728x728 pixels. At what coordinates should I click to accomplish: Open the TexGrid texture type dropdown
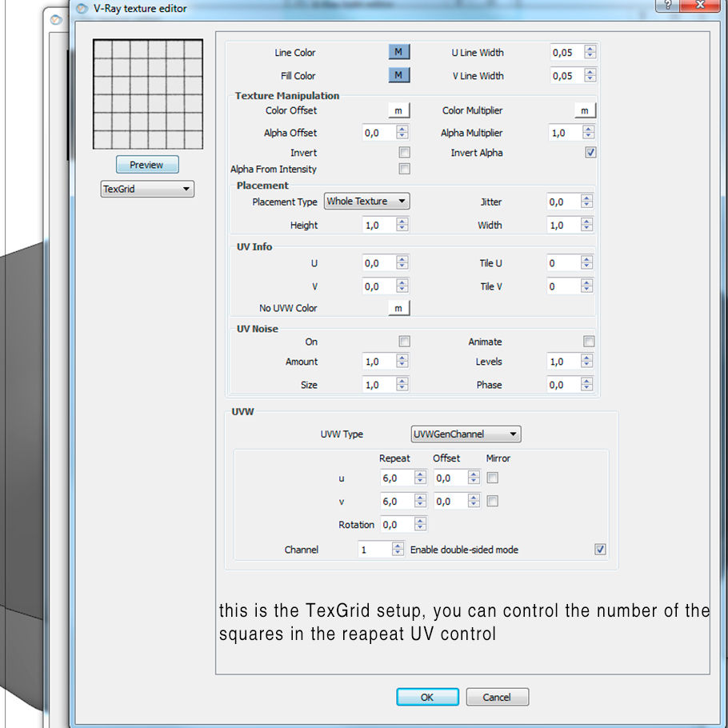click(147, 189)
